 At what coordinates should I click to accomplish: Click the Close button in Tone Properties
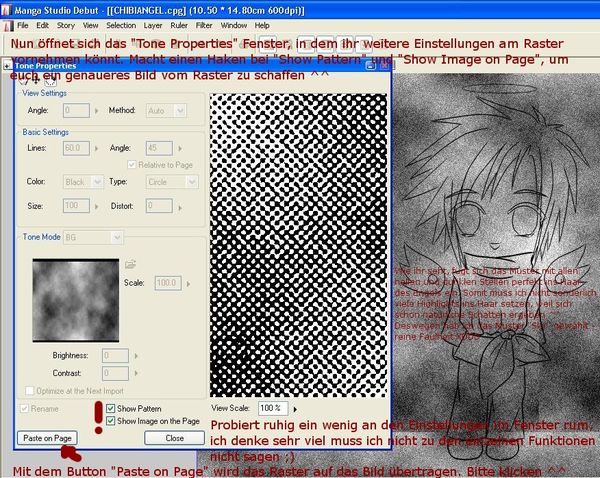pyautogui.click(x=174, y=438)
